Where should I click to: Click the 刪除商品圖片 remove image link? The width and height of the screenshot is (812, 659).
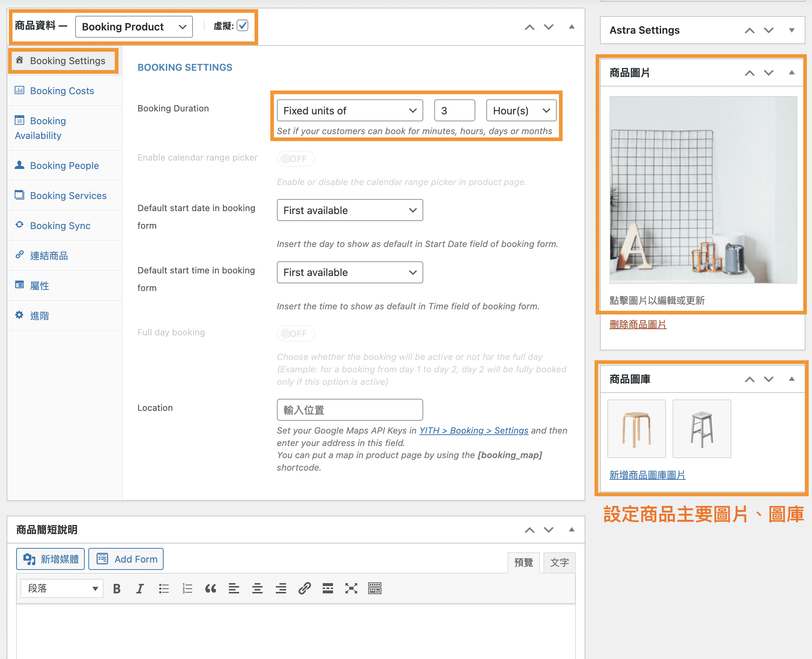(638, 325)
